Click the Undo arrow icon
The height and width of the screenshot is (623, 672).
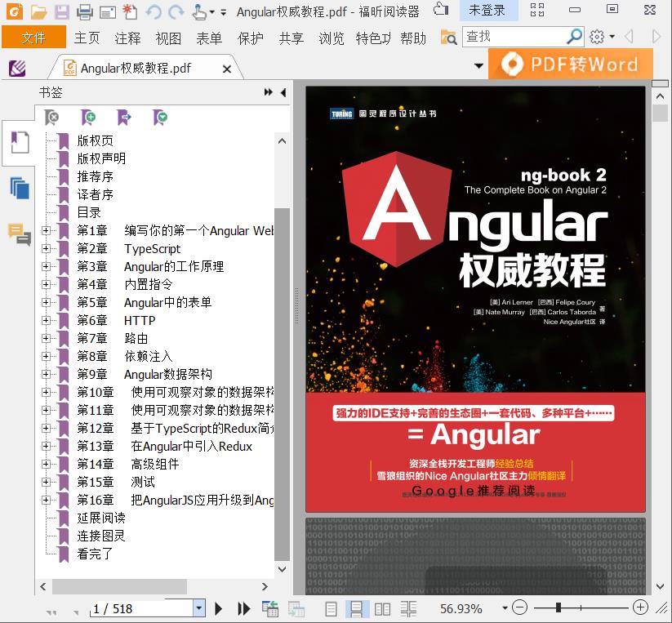pos(154,12)
